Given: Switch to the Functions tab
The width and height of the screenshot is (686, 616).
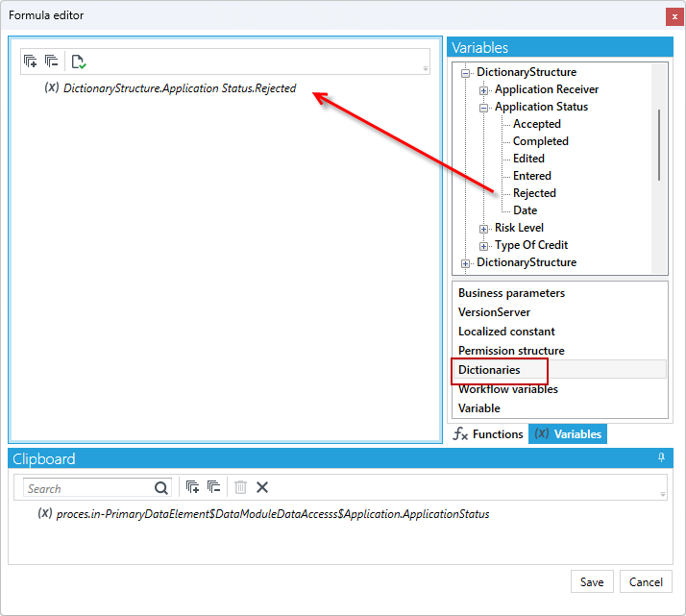Looking at the screenshot, I should 488,434.
